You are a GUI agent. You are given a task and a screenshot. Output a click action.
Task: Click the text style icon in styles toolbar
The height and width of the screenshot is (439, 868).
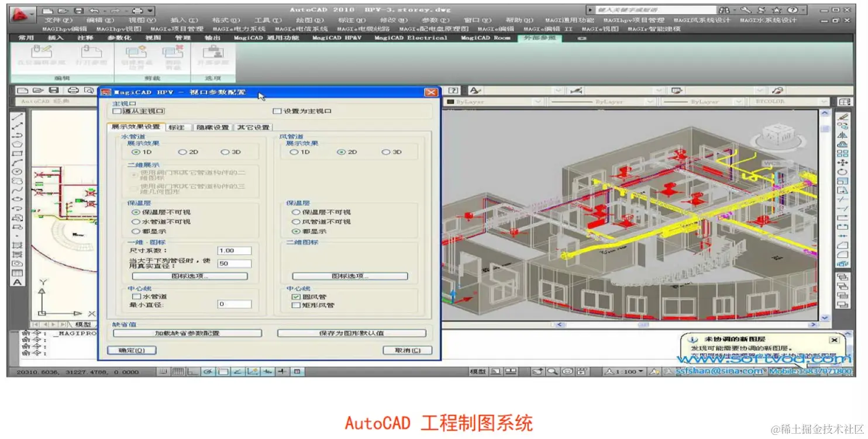tap(476, 91)
